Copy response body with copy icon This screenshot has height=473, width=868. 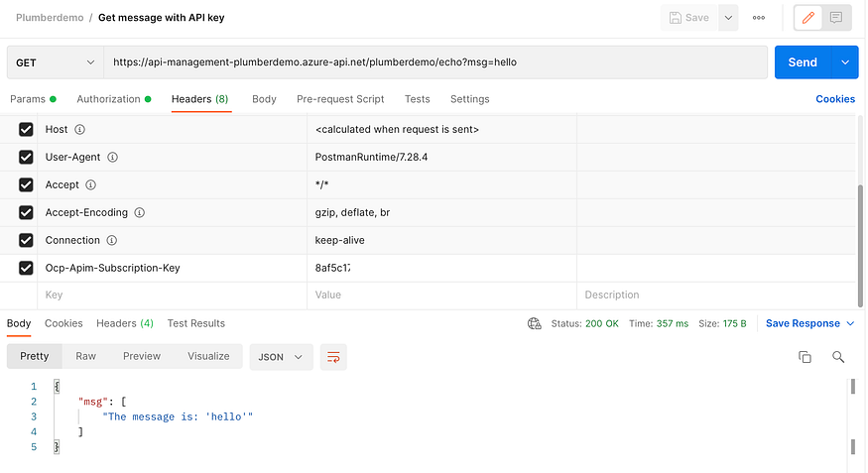point(805,357)
